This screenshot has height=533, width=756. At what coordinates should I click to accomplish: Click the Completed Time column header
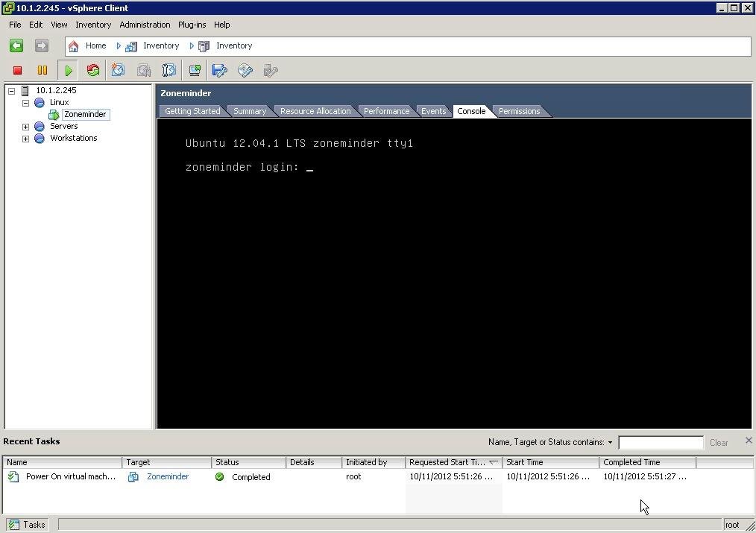point(647,462)
